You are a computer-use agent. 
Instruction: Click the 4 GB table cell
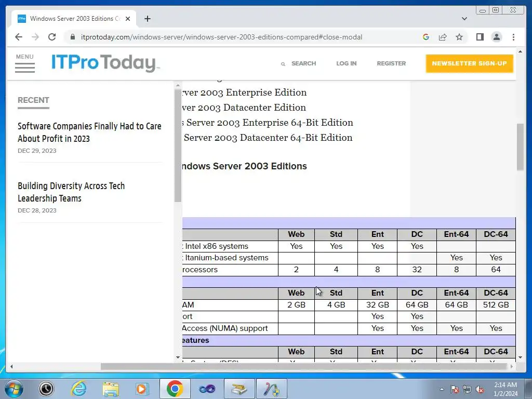(x=336, y=305)
